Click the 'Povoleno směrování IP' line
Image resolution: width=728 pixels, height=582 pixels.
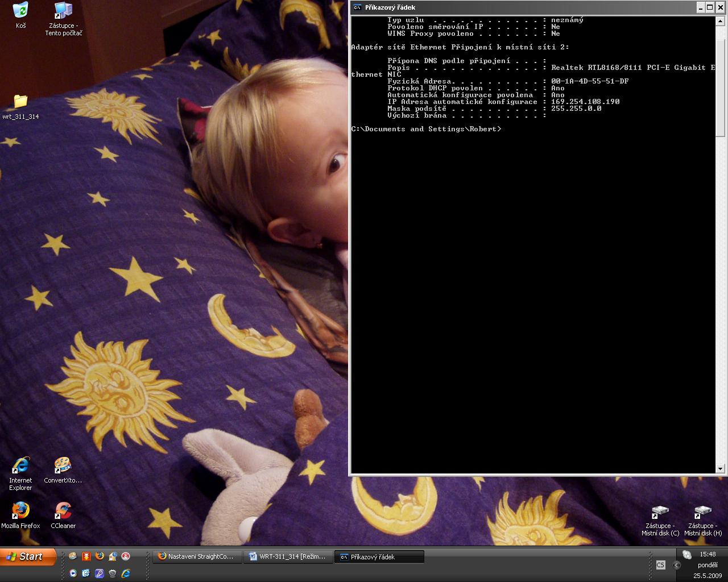point(474,27)
